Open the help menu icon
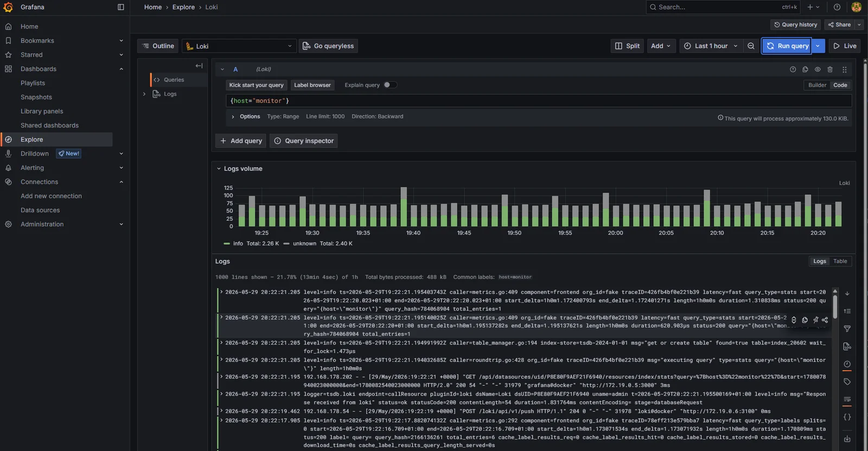Screen dimensions: 868x451 tap(837, 7)
